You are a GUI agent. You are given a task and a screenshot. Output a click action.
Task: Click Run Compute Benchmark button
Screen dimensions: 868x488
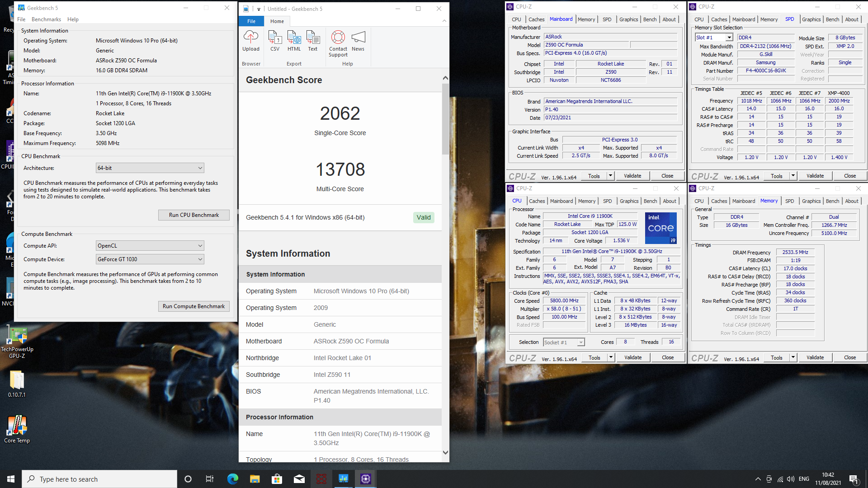pyautogui.click(x=193, y=306)
